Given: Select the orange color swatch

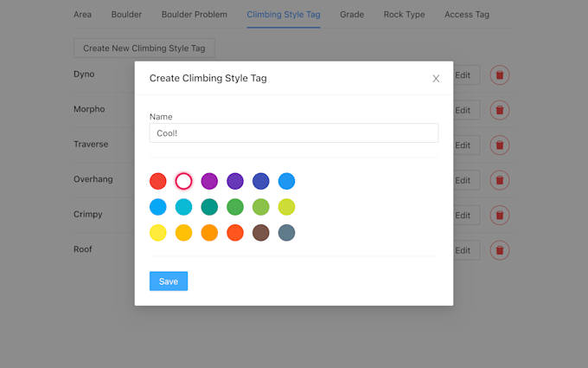Looking at the screenshot, I should [x=209, y=233].
